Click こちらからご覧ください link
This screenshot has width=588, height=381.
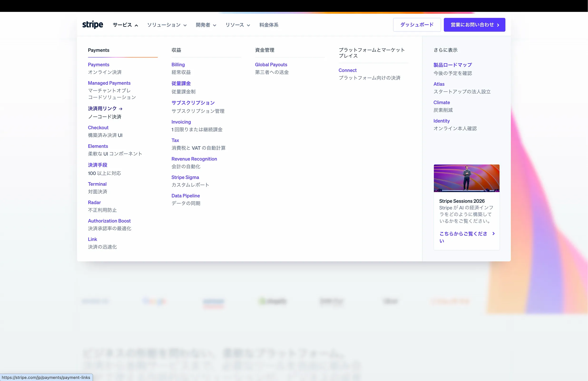point(463,237)
